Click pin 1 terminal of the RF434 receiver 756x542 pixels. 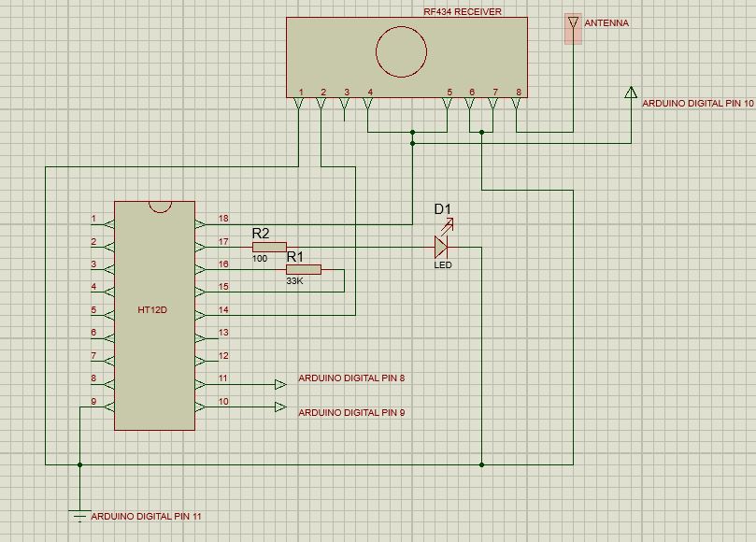(299, 103)
